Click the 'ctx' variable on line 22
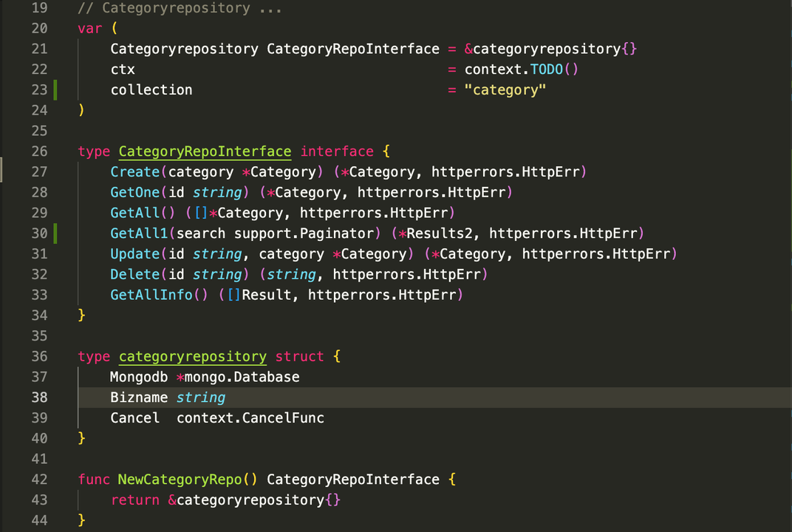792x532 pixels. [x=123, y=69]
